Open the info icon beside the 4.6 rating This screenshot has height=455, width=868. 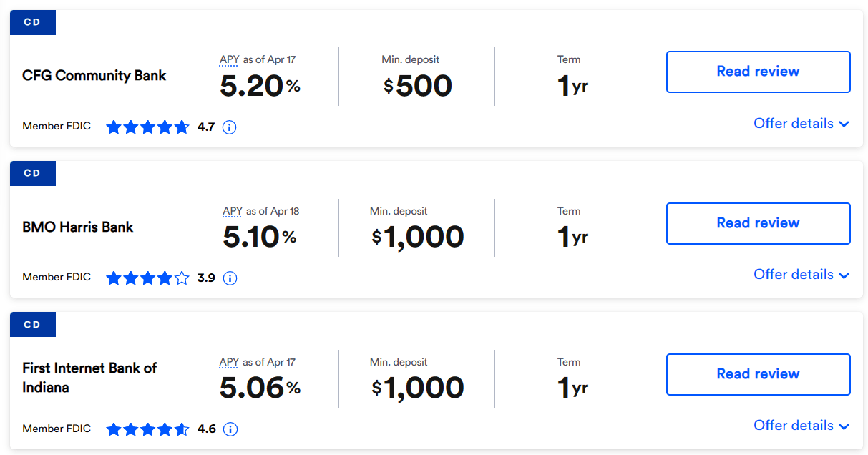(230, 429)
